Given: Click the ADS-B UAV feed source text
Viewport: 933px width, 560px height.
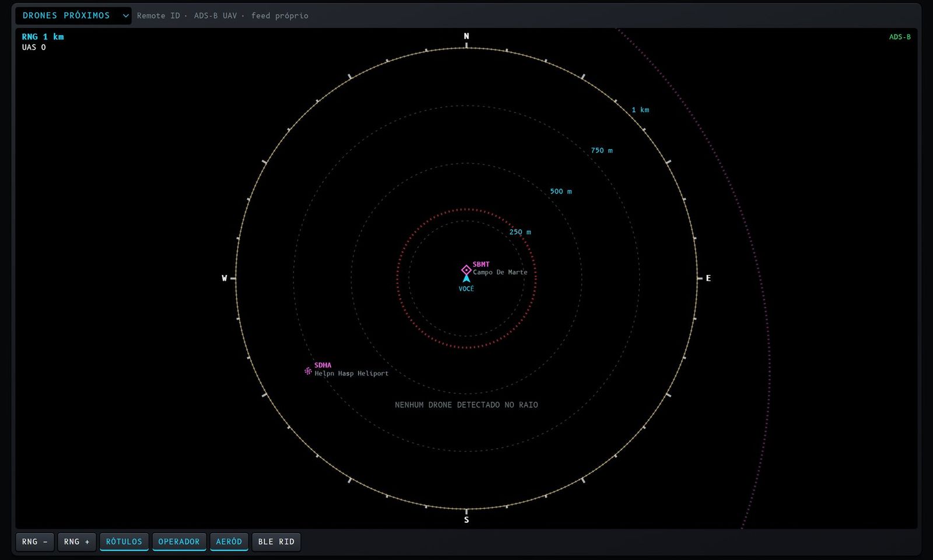Looking at the screenshot, I should tap(216, 16).
